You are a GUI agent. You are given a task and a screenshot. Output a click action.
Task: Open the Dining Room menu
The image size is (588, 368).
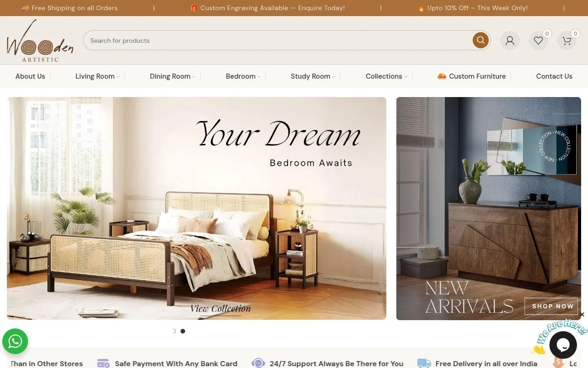point(170,76)
